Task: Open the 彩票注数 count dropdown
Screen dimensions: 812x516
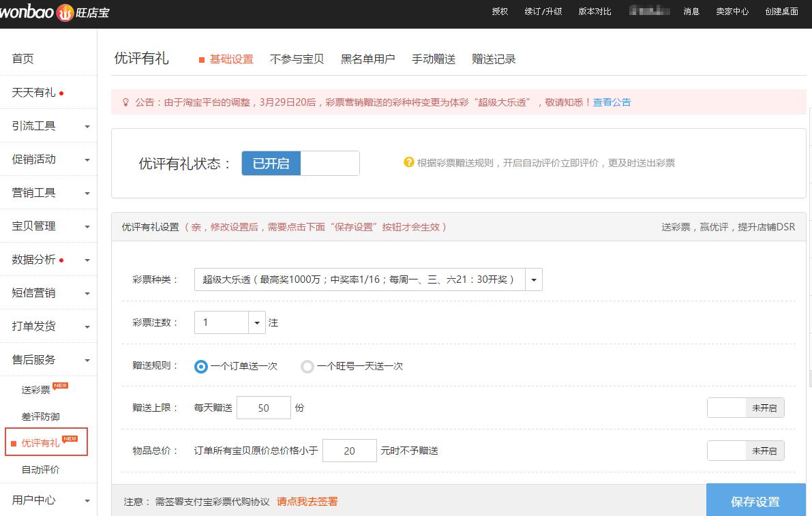Action: coord(257,322)
